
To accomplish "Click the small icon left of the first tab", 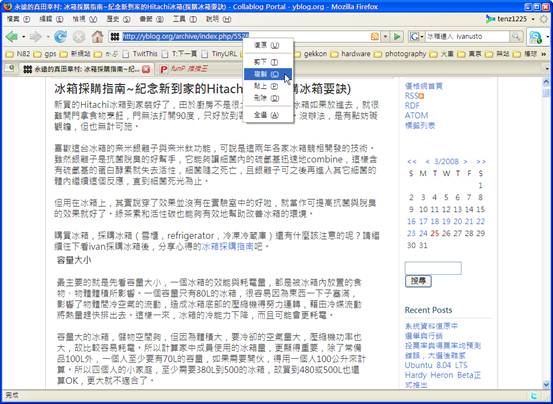I will tap(11, 68).
